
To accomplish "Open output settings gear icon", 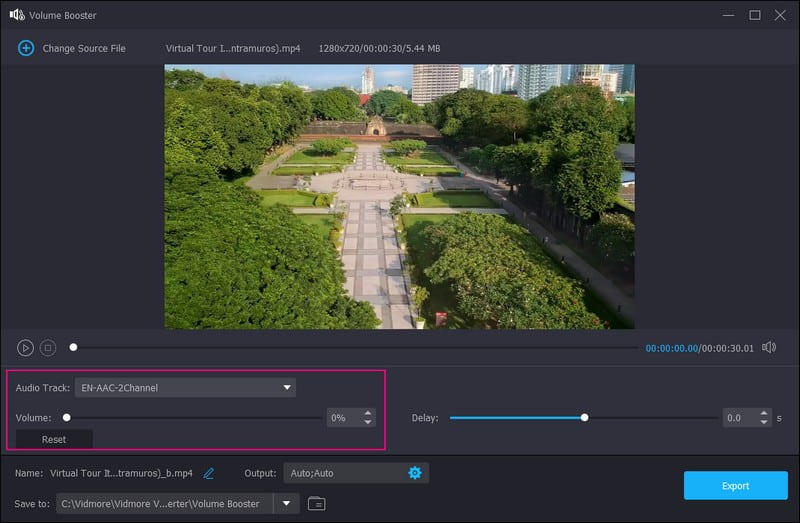I will click(x=415, y=473).
